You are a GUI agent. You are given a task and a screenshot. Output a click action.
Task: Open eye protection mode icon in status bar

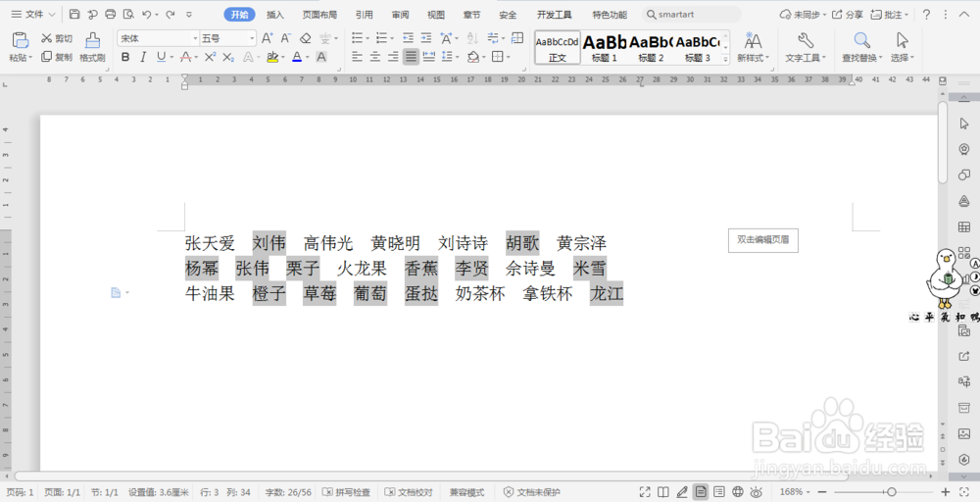757,492
